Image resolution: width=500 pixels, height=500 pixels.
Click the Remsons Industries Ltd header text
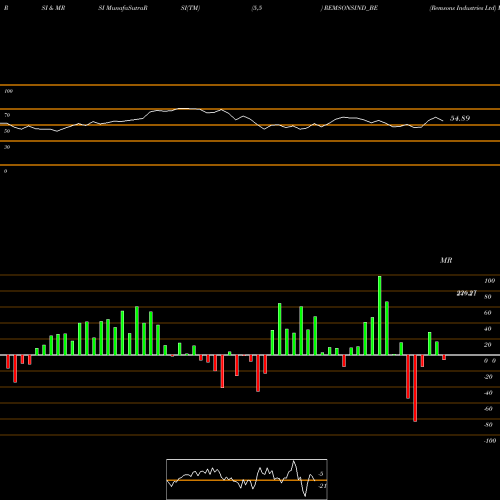tap(463, 8)
